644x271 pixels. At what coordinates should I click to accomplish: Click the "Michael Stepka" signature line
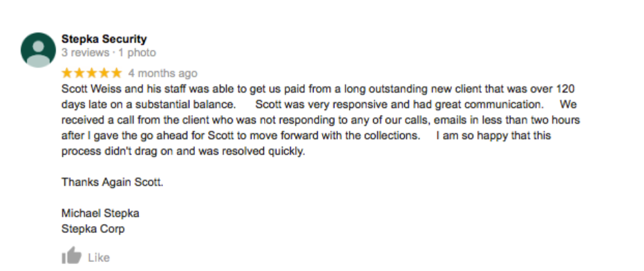click(x=100, y=213)
